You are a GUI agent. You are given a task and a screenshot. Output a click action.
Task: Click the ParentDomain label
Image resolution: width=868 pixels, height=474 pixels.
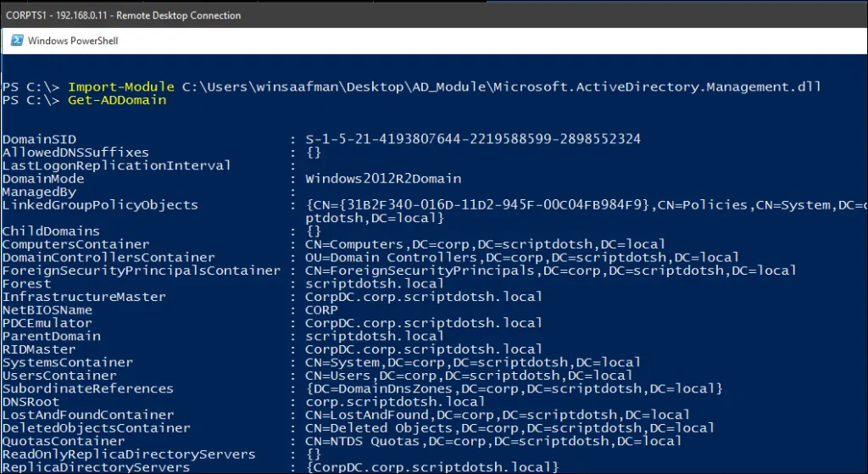52,336
